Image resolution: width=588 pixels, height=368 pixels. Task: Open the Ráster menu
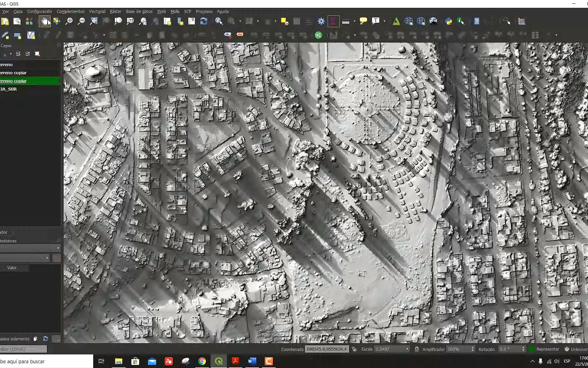[x=115, y=11]
